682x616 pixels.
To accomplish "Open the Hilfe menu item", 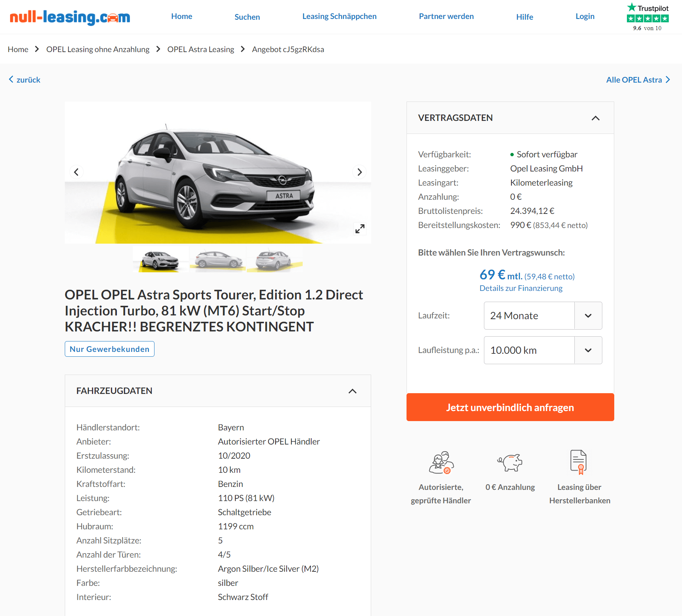I will point(525,17).
